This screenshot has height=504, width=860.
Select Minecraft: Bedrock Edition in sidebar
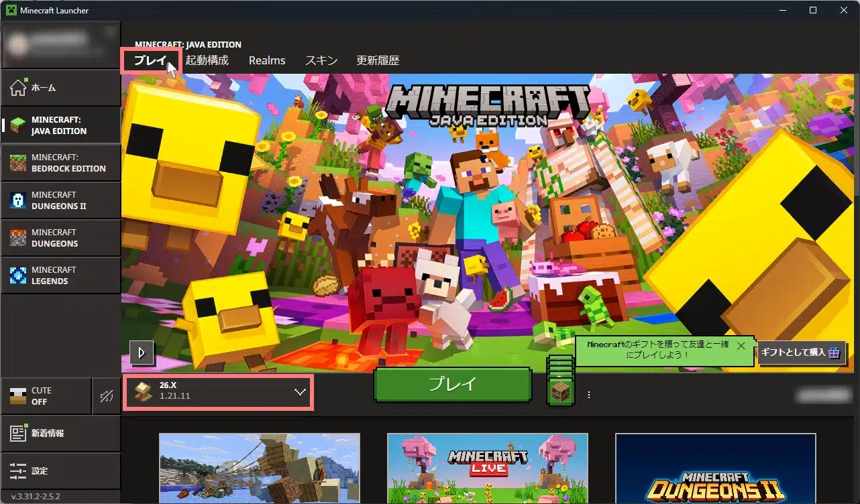tap(60, 163)
